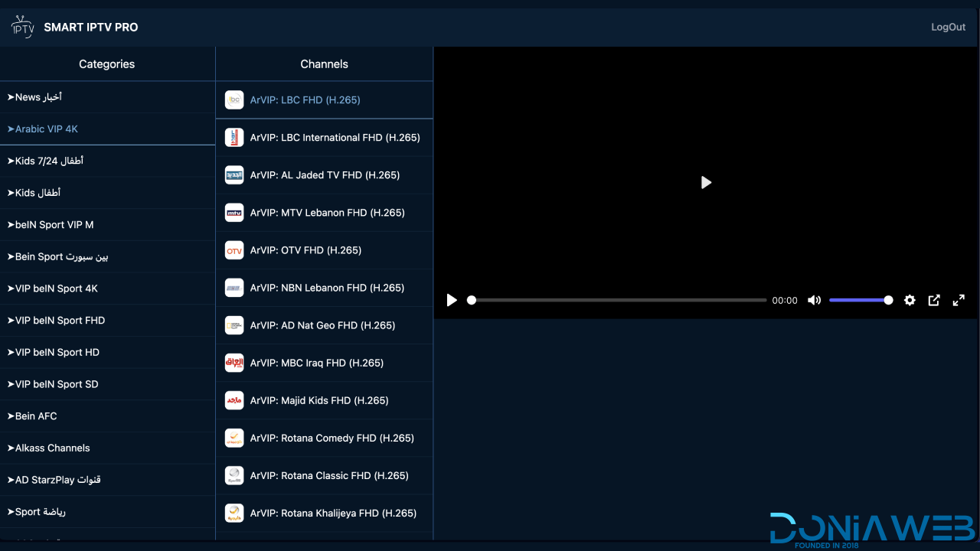This screenshot has width=980, height=551.
Task: Click the Channels panel header
Action: point(324,64)
